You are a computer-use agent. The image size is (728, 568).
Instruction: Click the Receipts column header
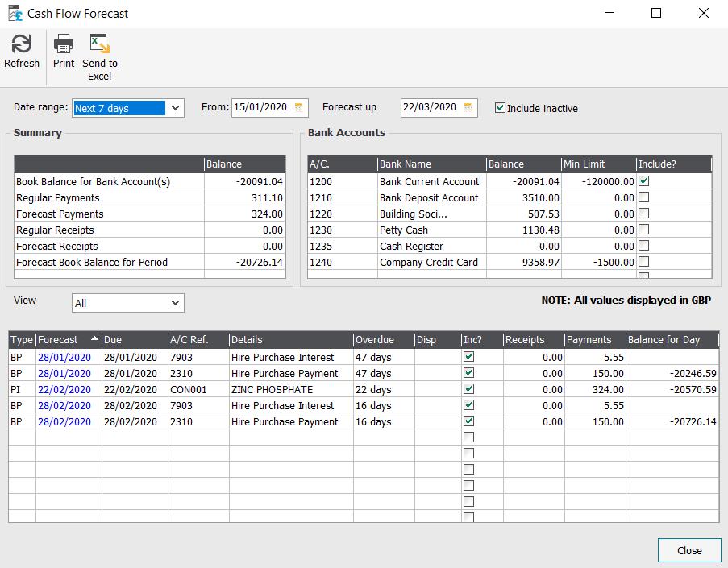(x=534, y=340)
